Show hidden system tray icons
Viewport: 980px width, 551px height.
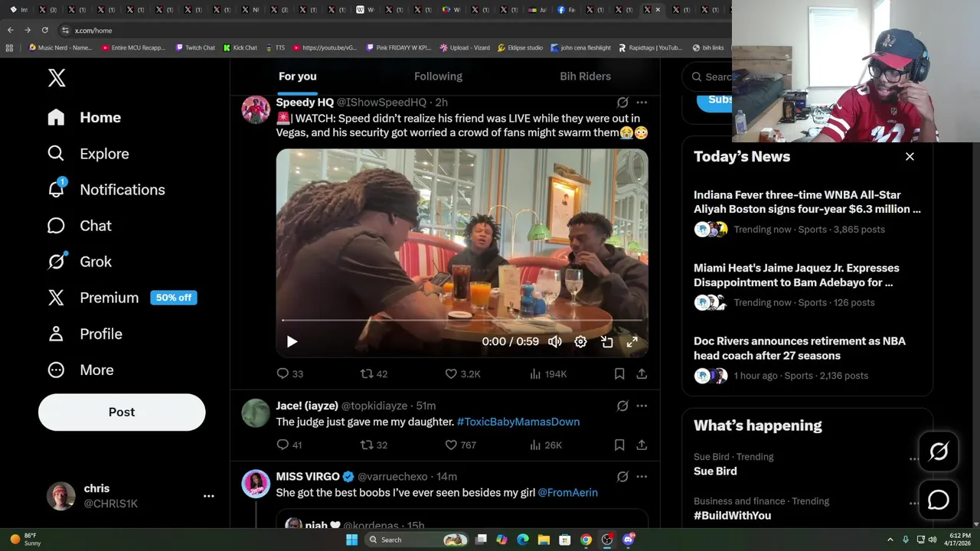click(890, 540)
